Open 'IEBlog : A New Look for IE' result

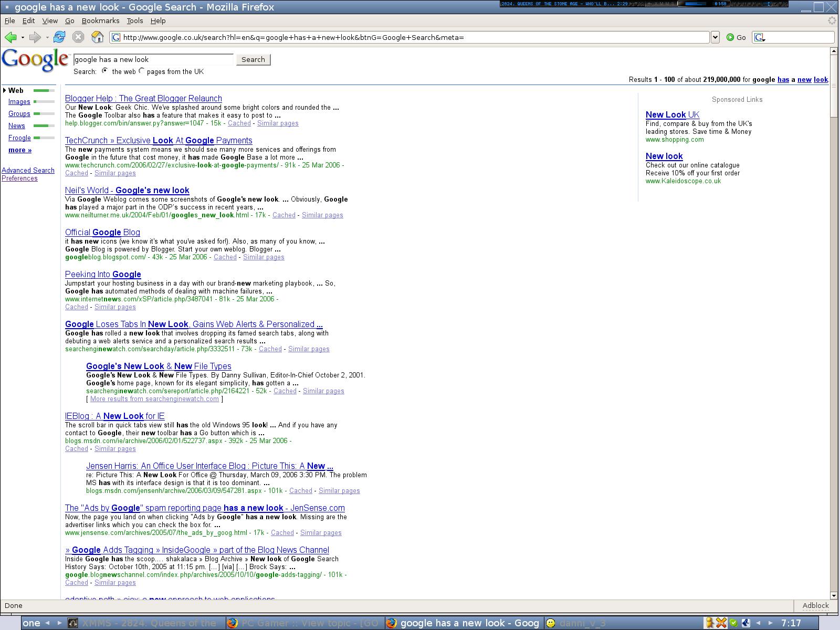(114, 416)
